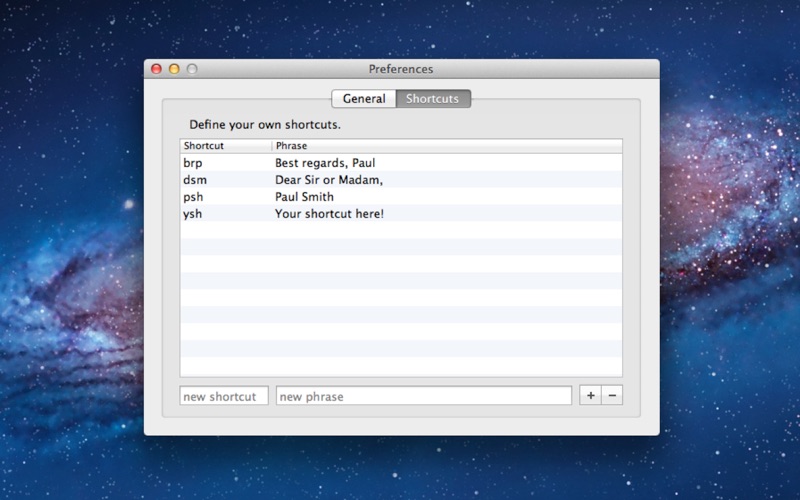800x500 pixels.
Task: Click the phrase 'Best regards, Paul'
Action: (x=325, y=163)
